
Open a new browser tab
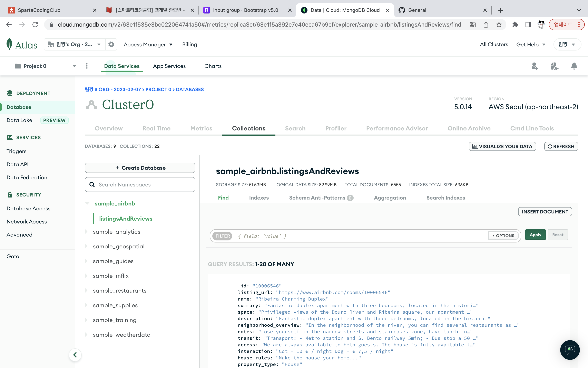click(x=501, y=10)
